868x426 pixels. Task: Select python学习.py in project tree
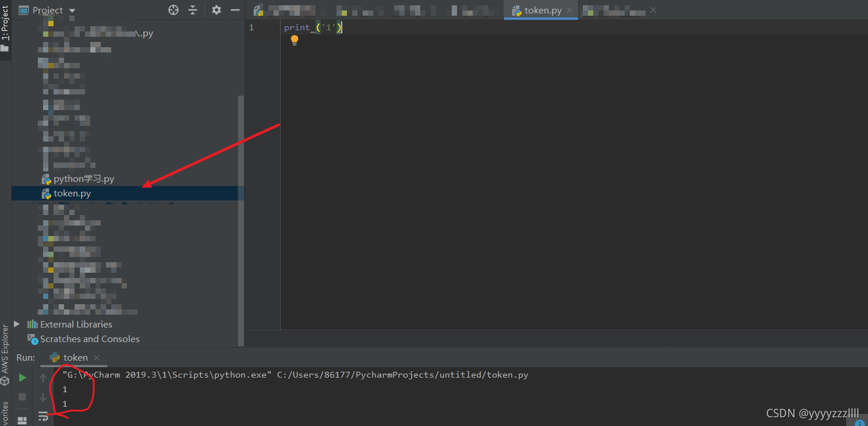coord(84,179)
